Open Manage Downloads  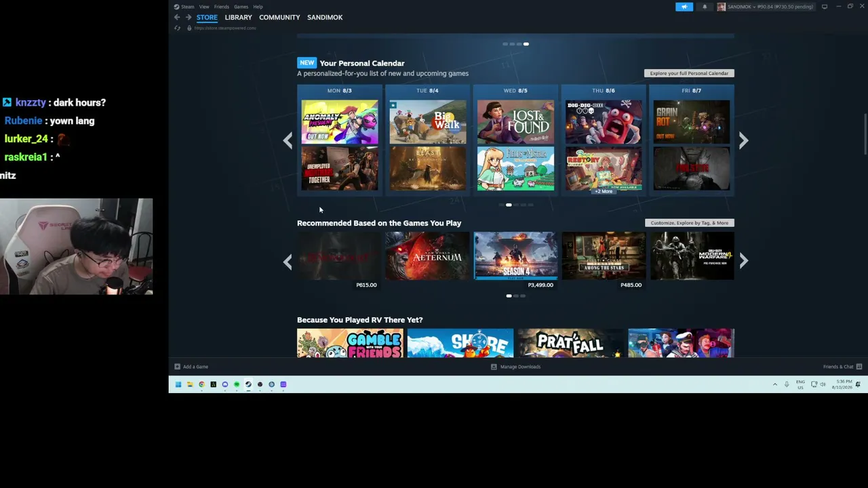click(520, 367)
